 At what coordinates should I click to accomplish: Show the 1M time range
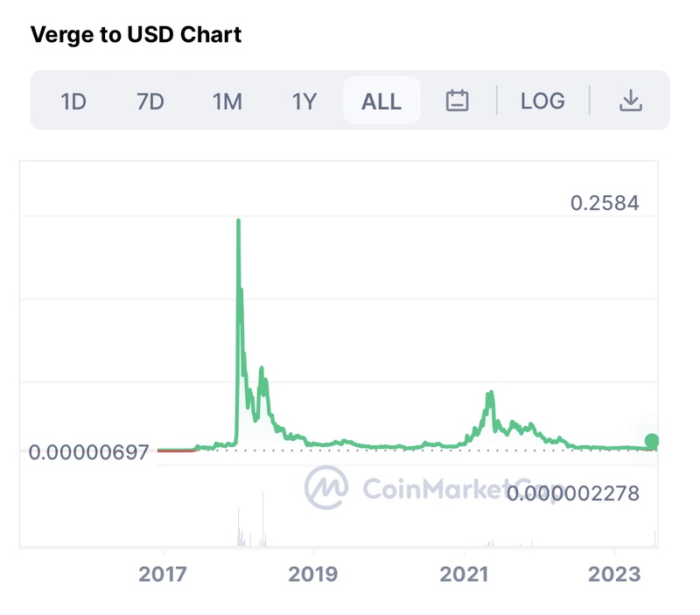(x=227, y=101)
